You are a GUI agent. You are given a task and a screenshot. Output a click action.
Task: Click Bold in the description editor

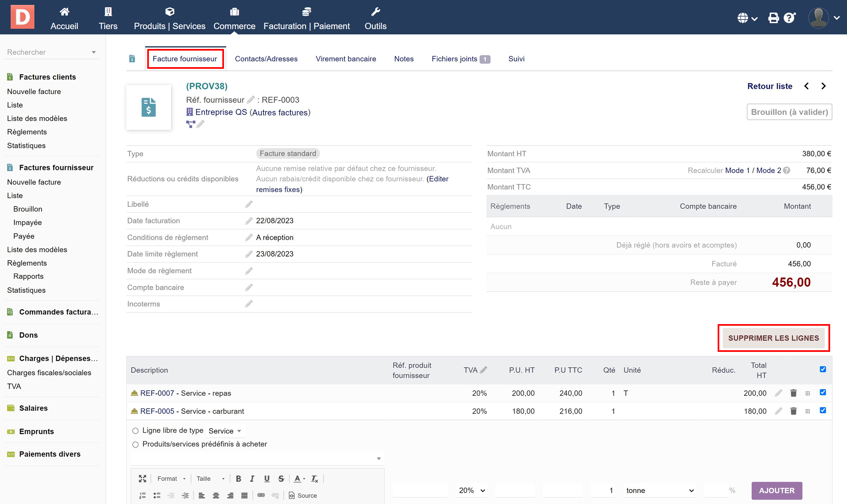pyautogui.click(x=239, y=479)
